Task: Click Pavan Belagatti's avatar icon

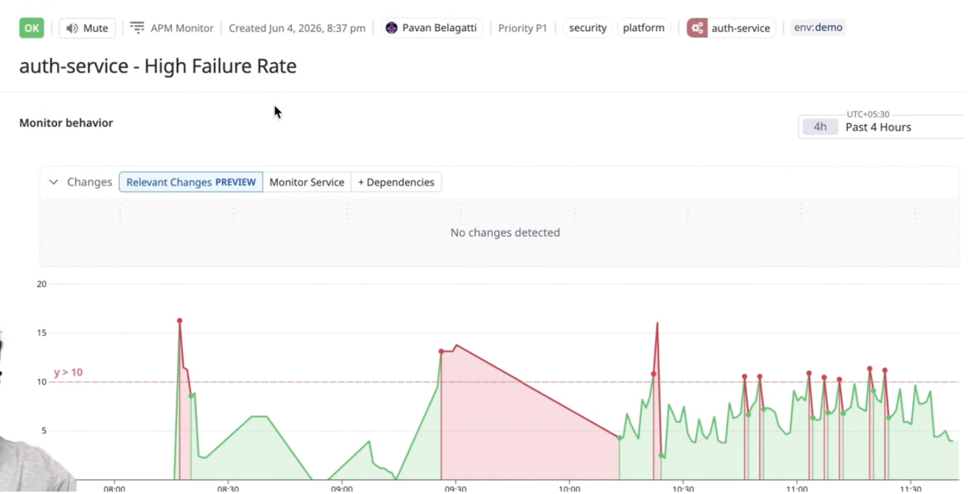Action: (x=392, y=28)
